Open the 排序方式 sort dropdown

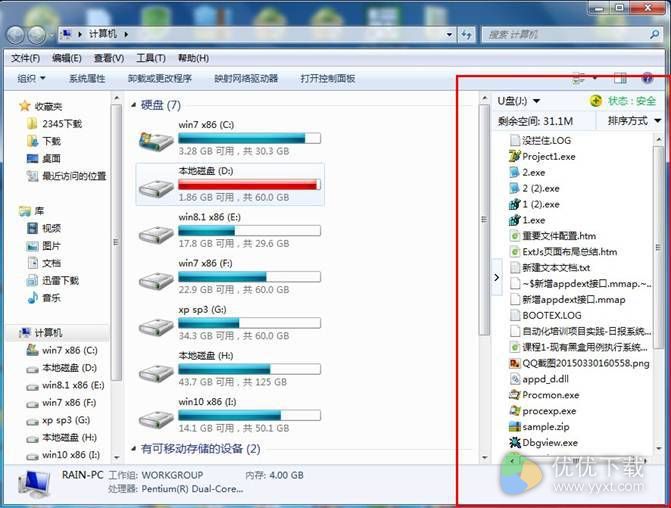[635, 121]
